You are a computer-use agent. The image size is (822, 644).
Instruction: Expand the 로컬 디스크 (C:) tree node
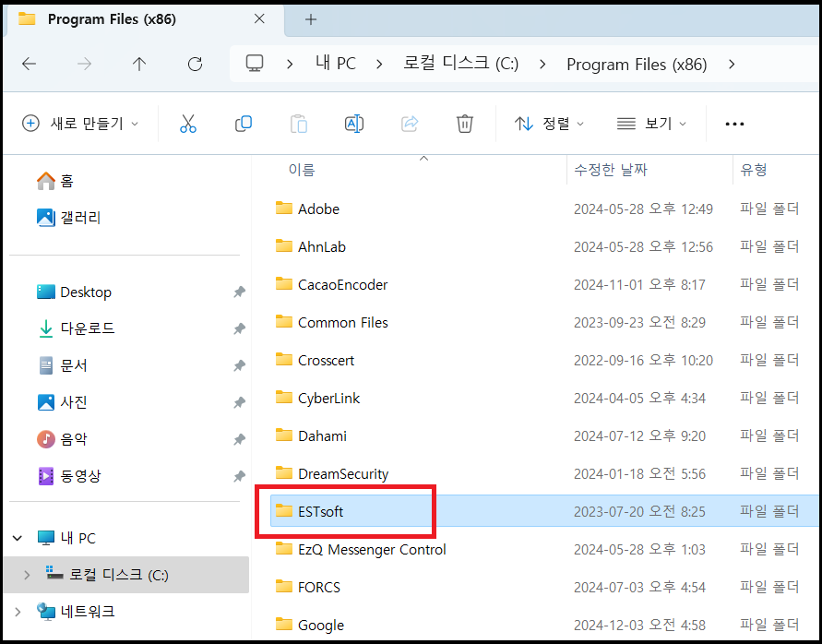coord(27,576)
